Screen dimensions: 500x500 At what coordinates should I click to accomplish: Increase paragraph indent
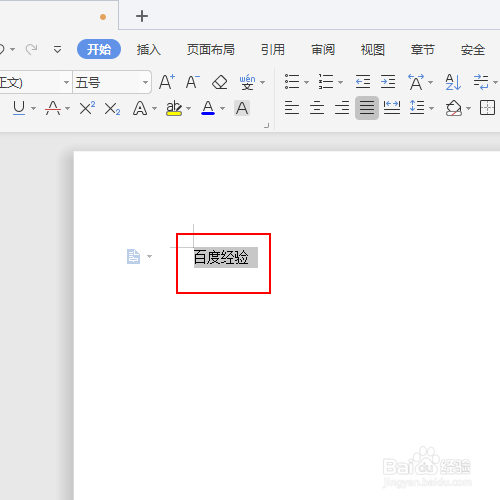[388, 82]
